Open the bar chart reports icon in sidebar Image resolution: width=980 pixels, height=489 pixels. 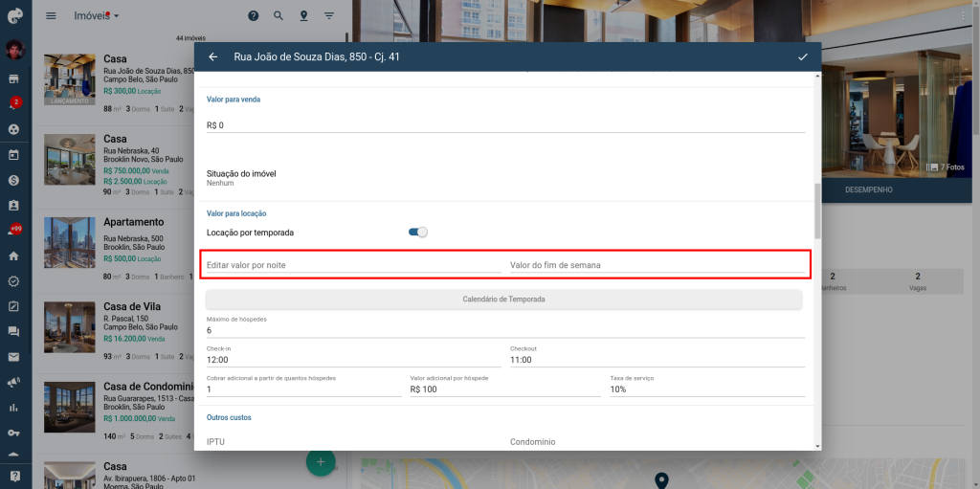click(x=13, y=408)
